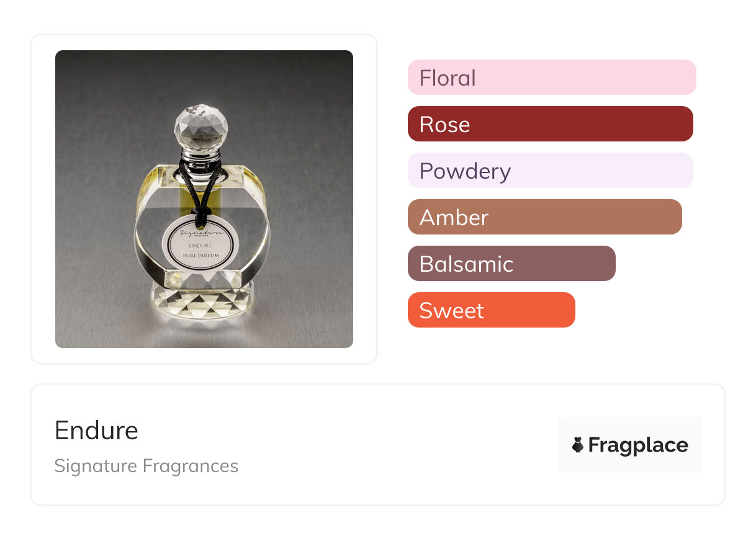Click the PURE PARFUM text on the tag
This screenshot has height=536, width=756.
[200, 256]
